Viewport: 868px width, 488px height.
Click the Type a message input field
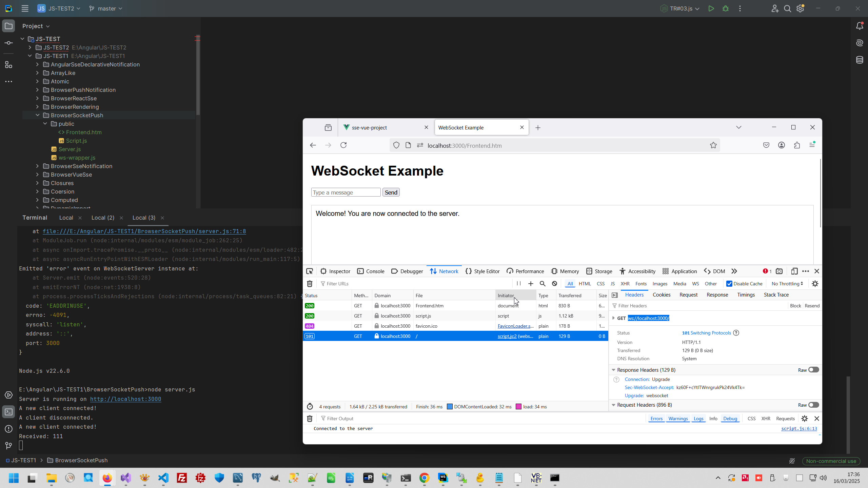[x=346, y=192]
